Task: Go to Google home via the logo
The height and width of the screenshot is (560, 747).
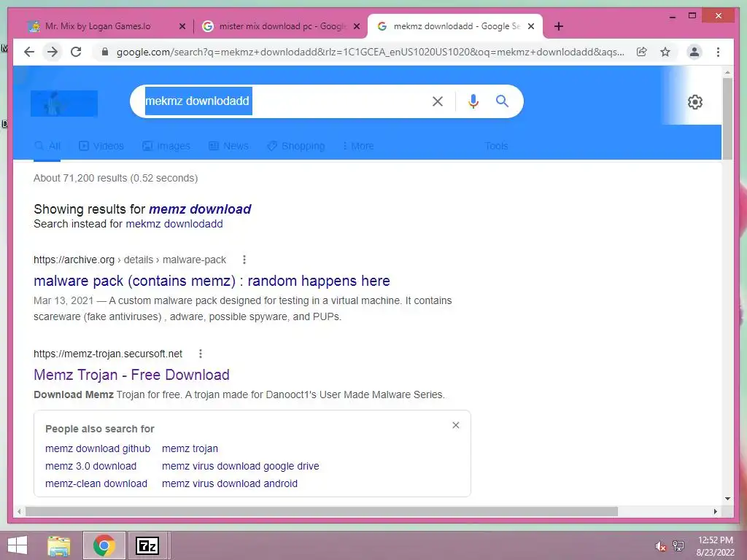Action: (64, 104)
